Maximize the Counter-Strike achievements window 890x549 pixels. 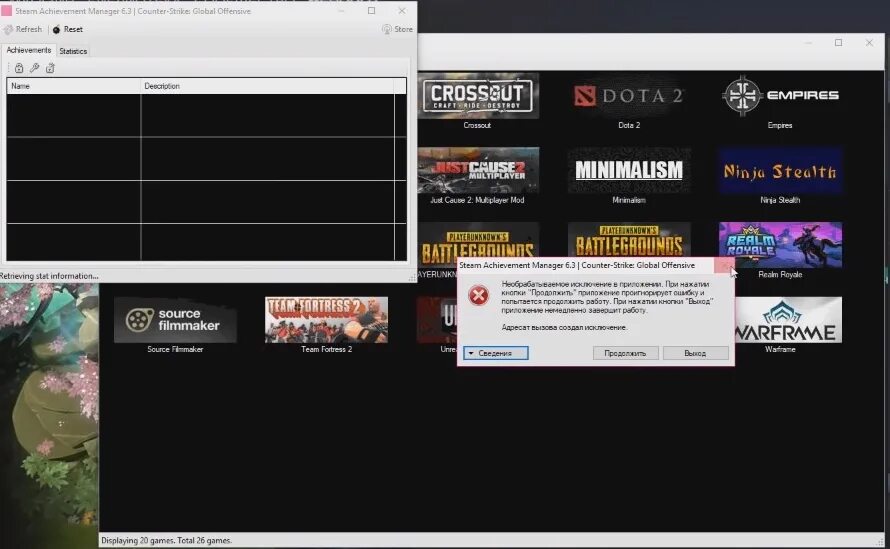371,11
